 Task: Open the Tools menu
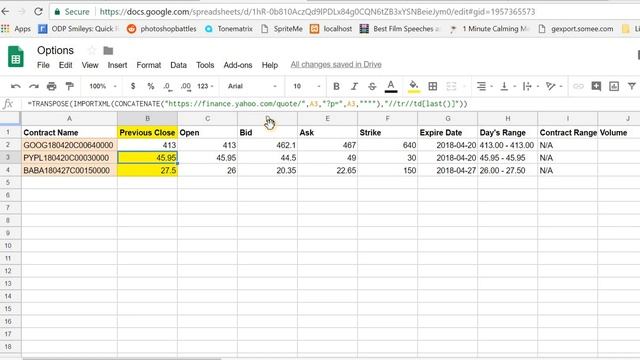[x=205, y=65]
